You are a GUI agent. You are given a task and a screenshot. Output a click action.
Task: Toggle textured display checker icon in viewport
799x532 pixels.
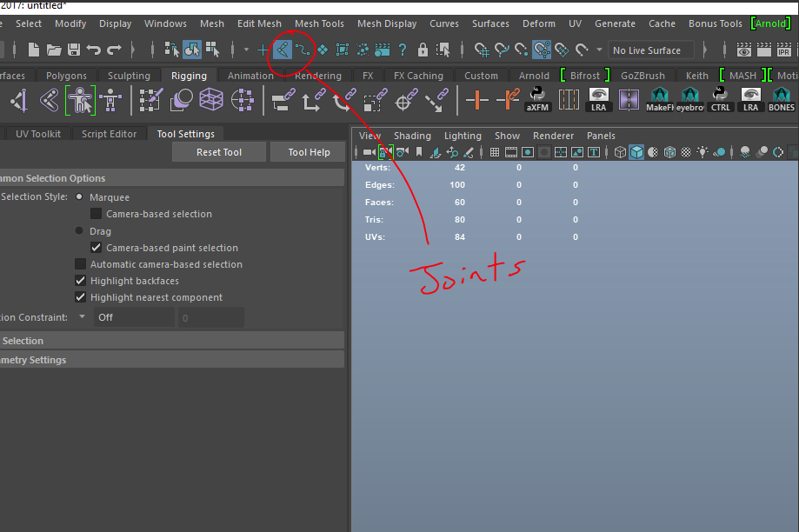pos(686,152)
